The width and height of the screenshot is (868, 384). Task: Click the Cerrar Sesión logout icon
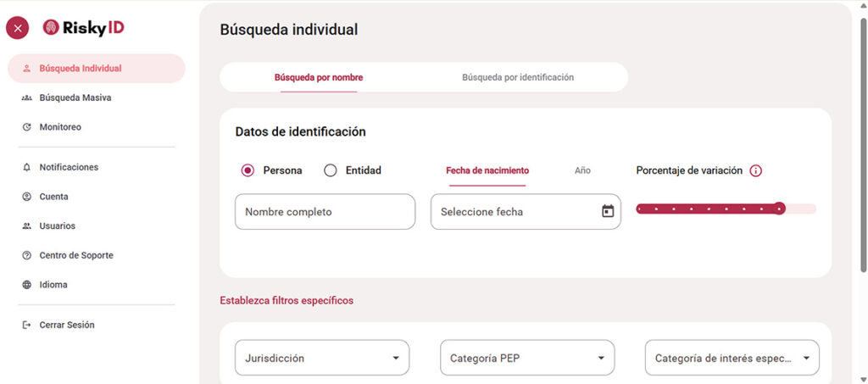26,325
